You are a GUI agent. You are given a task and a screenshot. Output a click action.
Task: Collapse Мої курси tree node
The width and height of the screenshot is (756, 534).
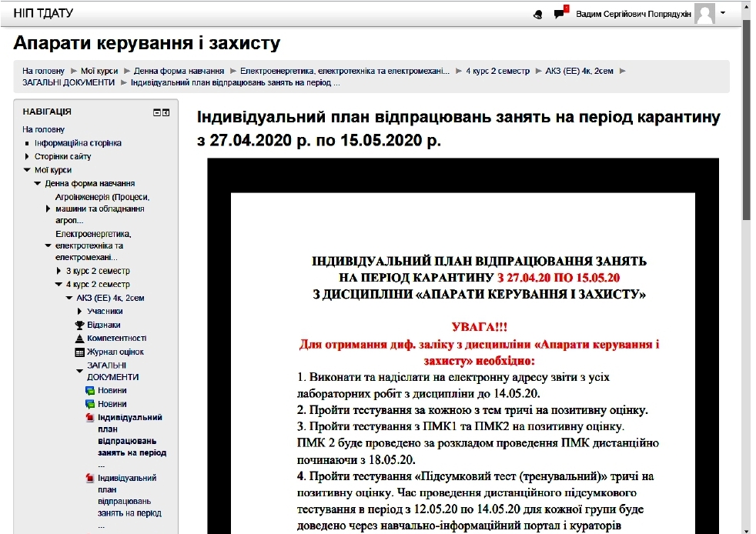click(x=27, y=170)
